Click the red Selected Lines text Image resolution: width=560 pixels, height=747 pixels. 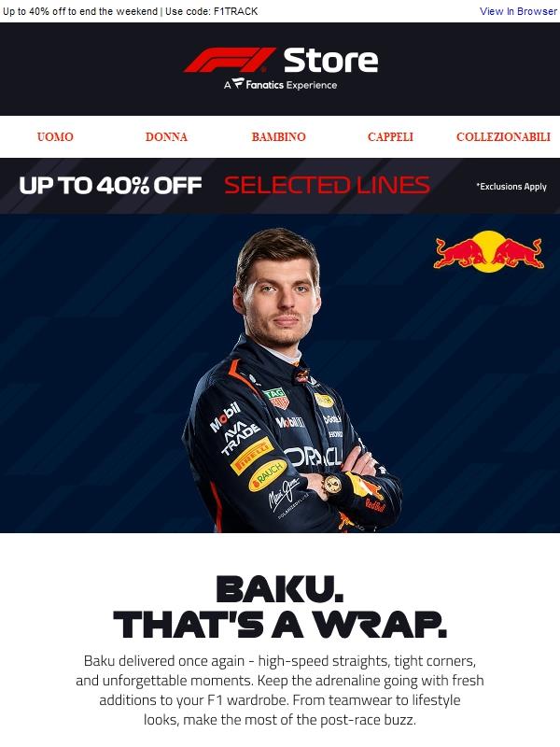[x=328, y=185]
